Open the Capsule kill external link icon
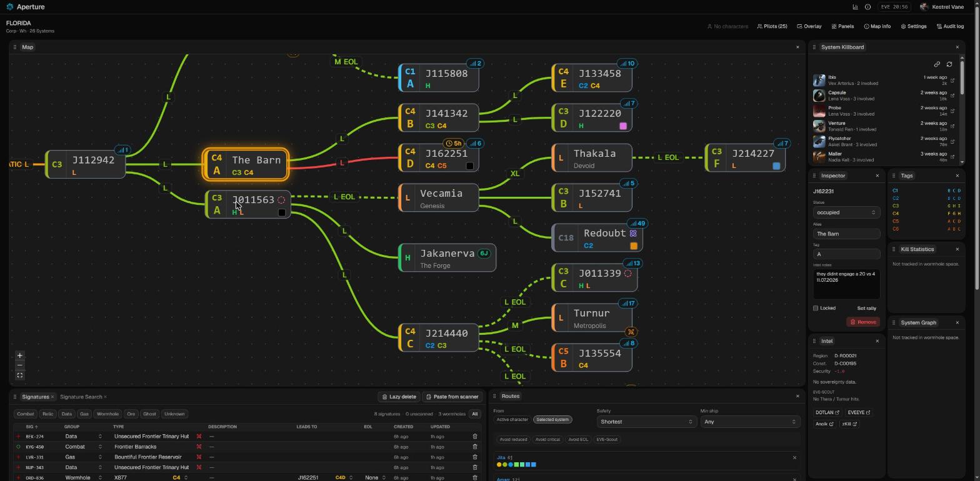This screenshot has height=481, width=980. click(x=952, y=96)
